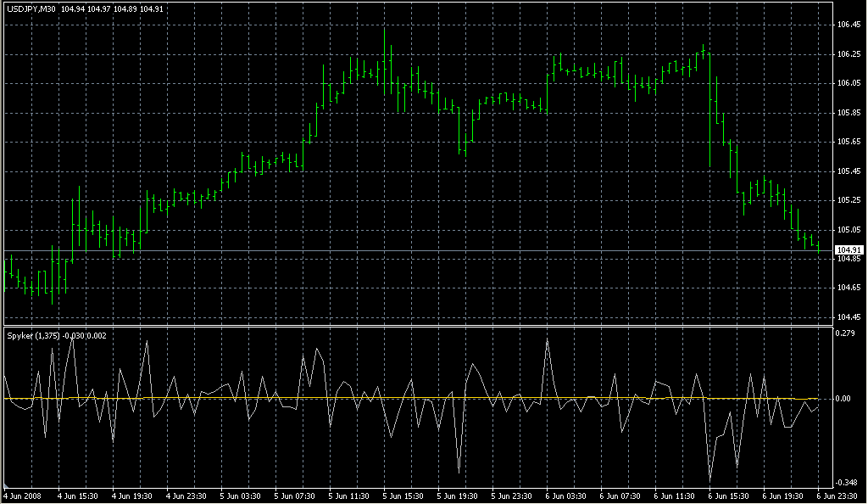Select the 6 Jun 15:30 time label
The height and width of the screenshot is (504, 868).
pos(730,496)
